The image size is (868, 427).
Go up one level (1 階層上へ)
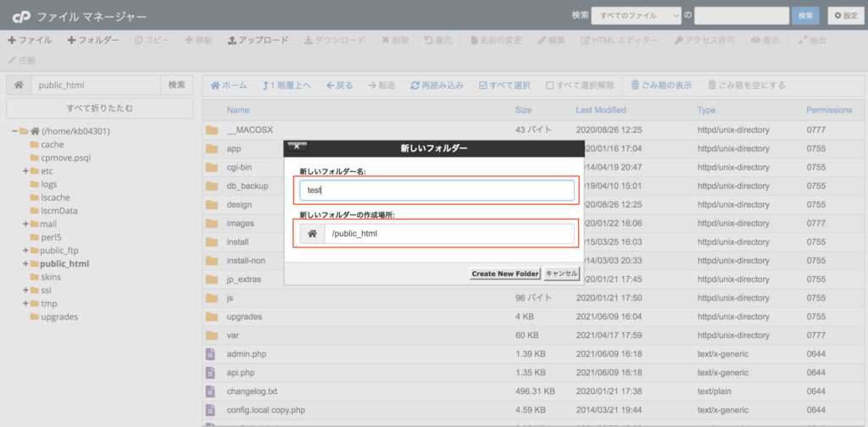click(x=287, y=86)
